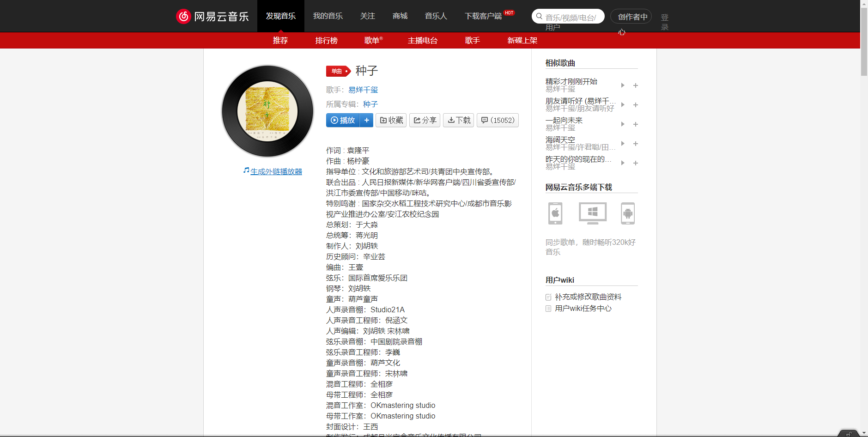Viewport: 868px width, 437px height.
Task: Open 下载客户端 nav item
Action: [x=483, y=16]
